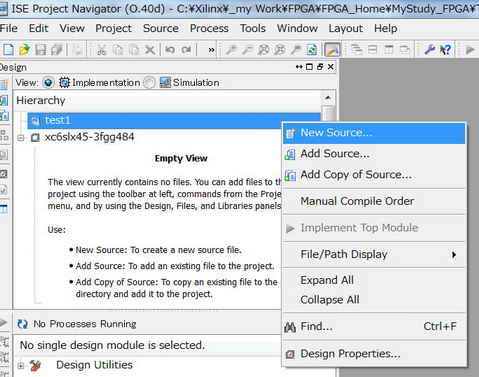Open the Source menu
Viewport: 479px width, 377px height.
(x=161, y=28)
